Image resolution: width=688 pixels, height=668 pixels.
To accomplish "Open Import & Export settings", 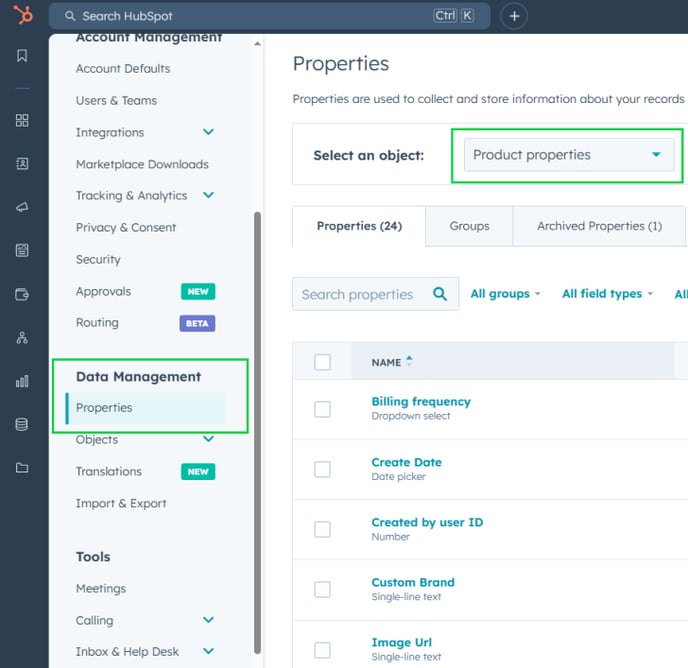I will pyautogui.click(x=121, y=503).
